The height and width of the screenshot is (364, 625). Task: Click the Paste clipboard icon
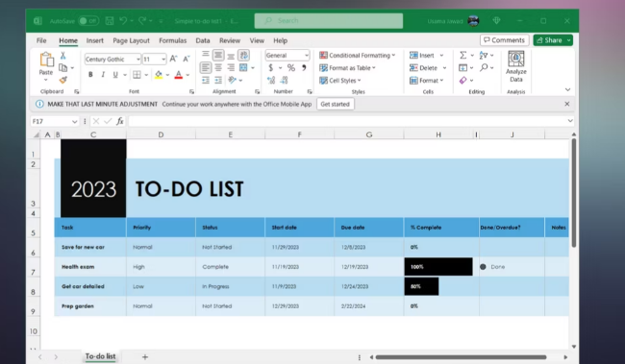click(46, 60)
